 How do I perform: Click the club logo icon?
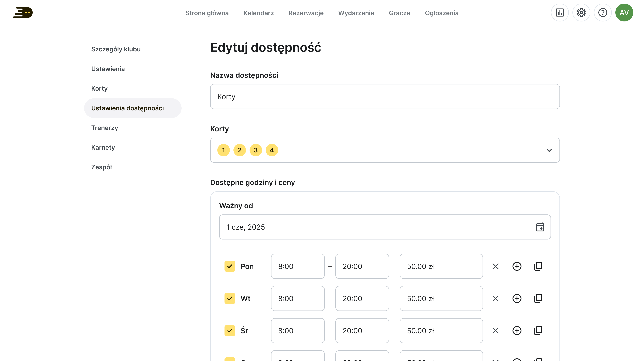pos(23,13)
